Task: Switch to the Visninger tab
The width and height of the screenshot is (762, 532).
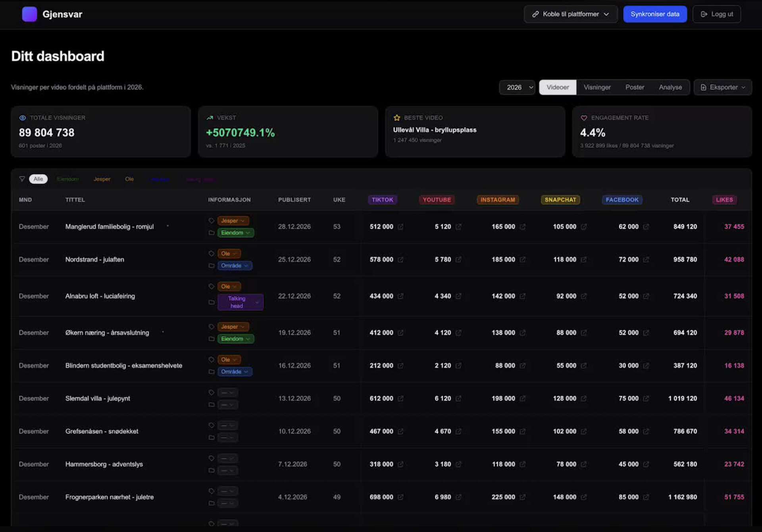Action: tap(597, 87)
